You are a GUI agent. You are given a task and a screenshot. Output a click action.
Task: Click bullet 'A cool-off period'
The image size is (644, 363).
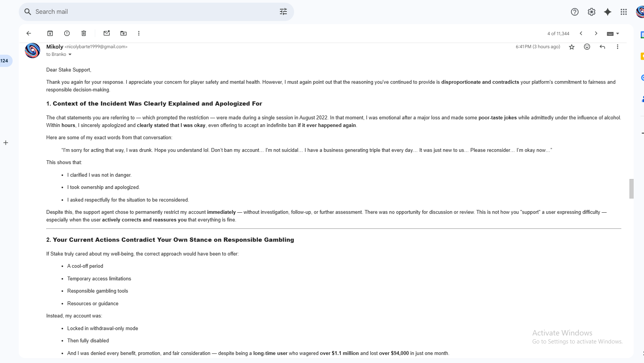[85, 266]
